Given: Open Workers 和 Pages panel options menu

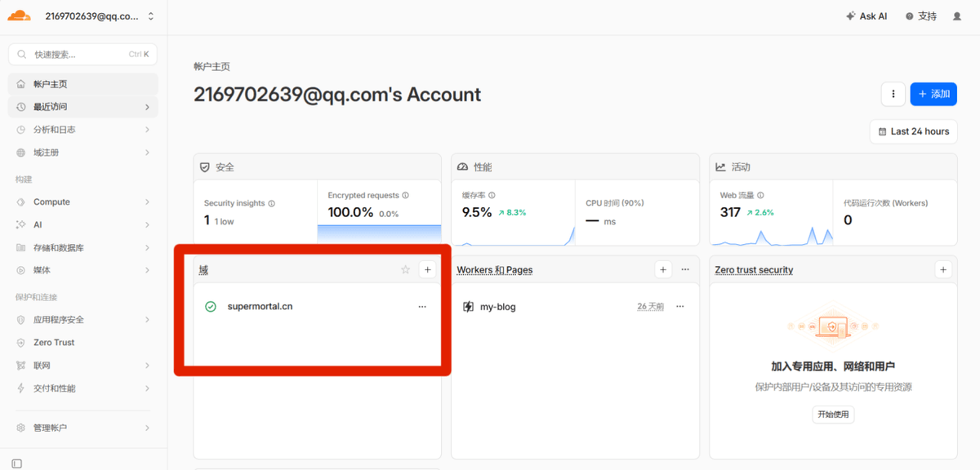Looking at the screenshot, I should click(685, 269).
